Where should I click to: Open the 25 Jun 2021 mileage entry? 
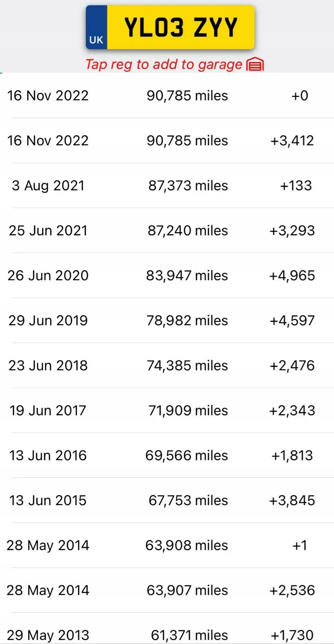tap(167, 231)
